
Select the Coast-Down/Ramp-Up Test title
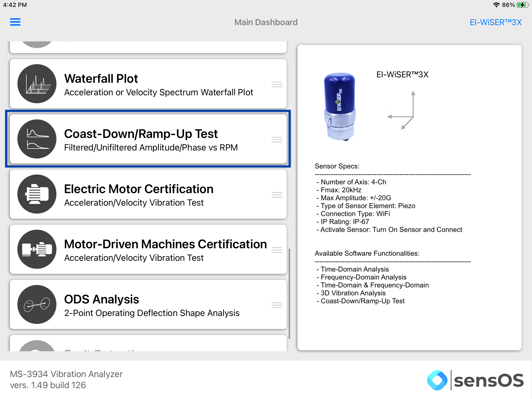pos(141,134)
